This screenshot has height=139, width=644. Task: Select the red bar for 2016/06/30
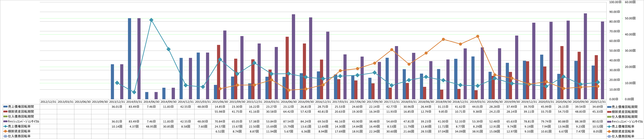[x=287, y=68]
